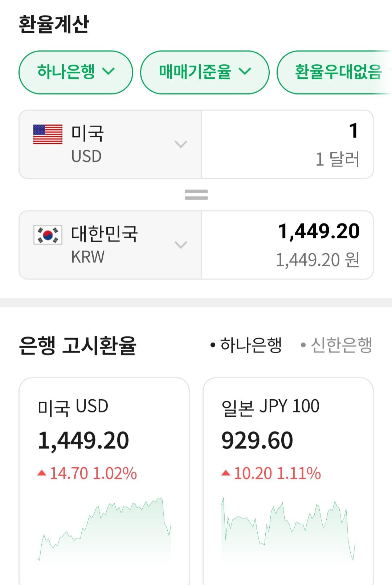Screen dimensions: 392x585
Task: Click the KRW amount field showing 1,449.20
Action: coord(287,245)
